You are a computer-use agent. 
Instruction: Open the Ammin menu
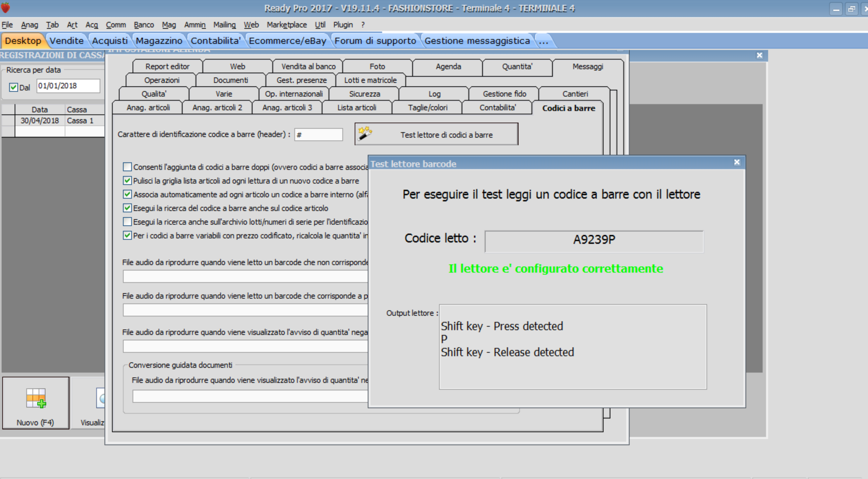(195, 25)
